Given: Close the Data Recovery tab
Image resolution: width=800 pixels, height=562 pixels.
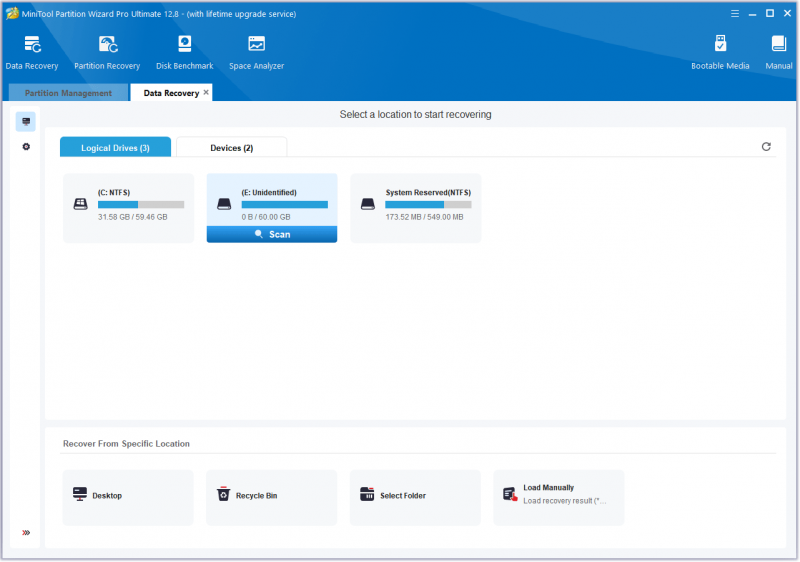Looking at the screenshot, I should tap(206, 92).
